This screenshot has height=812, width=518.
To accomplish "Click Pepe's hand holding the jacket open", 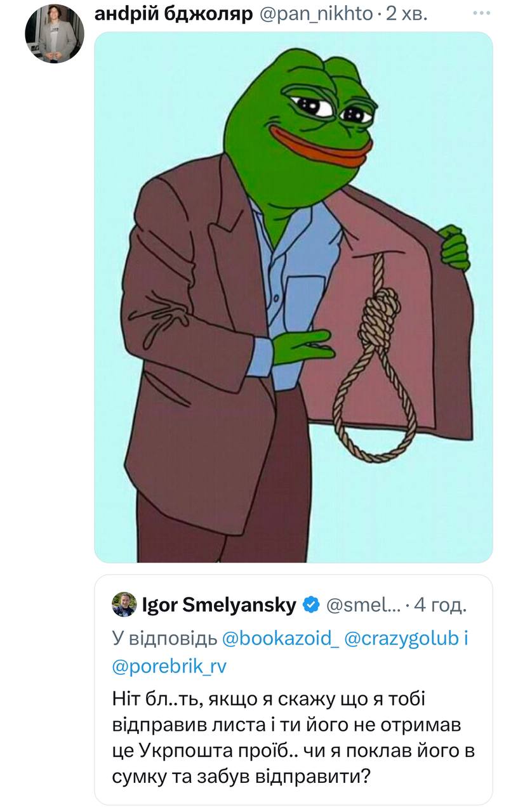I will pos(454,247).
